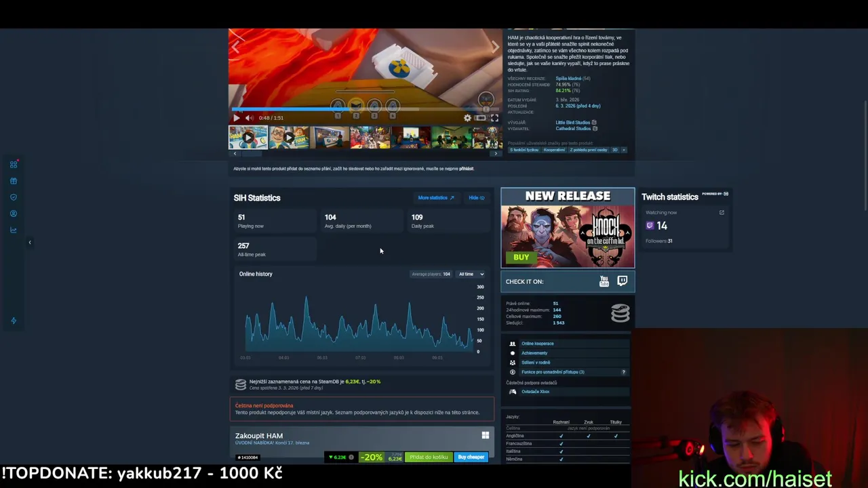This screenshot has height=488, width=868.
Task: Click the sidebar lightning bolt icon
Action: [14, 321]
